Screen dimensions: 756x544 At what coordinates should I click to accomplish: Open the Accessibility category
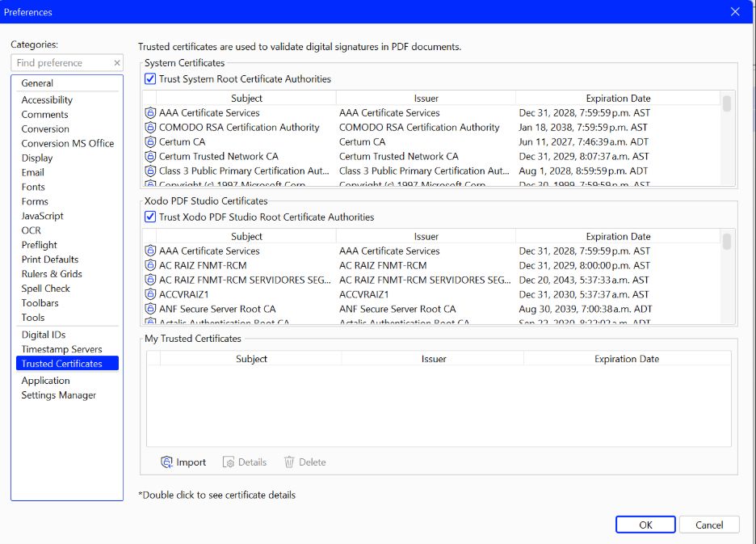tap(67, 100)
